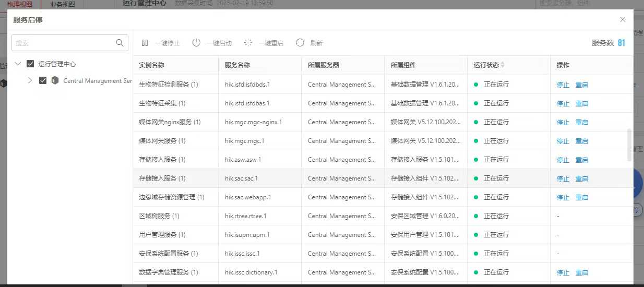Toggle the 运行管理中心 checkbox
Viewport: 644px width, 287px height.
30,64
